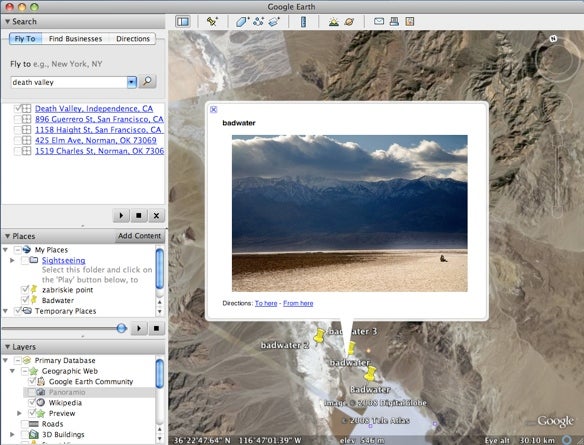Toggle the sidebar visibility toolbar icon

click(x=183, y=22)
